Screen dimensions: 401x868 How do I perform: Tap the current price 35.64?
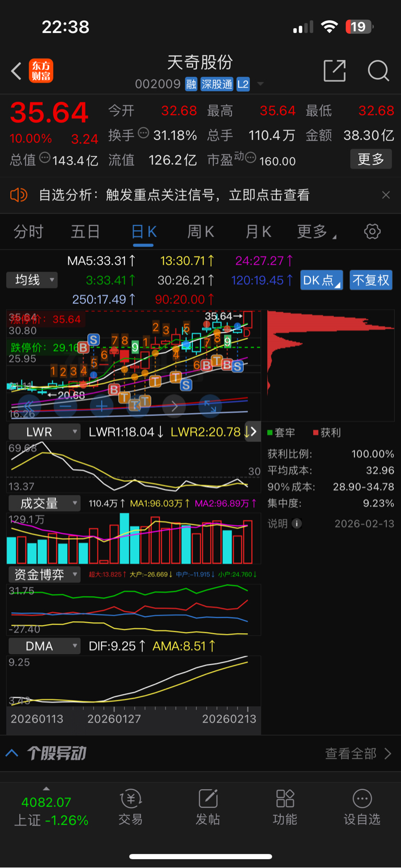pos(50,113)
